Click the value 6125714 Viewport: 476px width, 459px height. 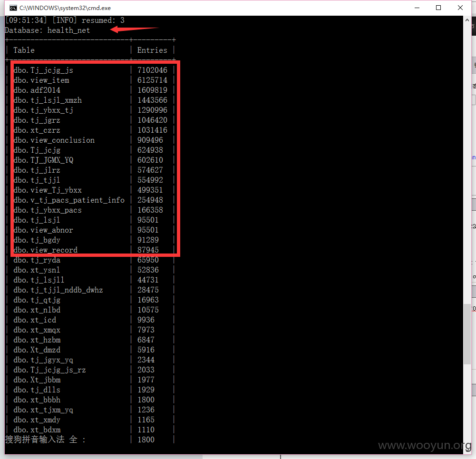pos(152,80)
